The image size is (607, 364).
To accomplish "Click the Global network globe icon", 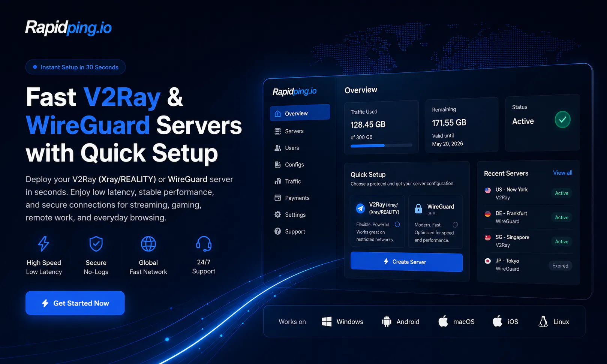I will click(x=148, y=244).
